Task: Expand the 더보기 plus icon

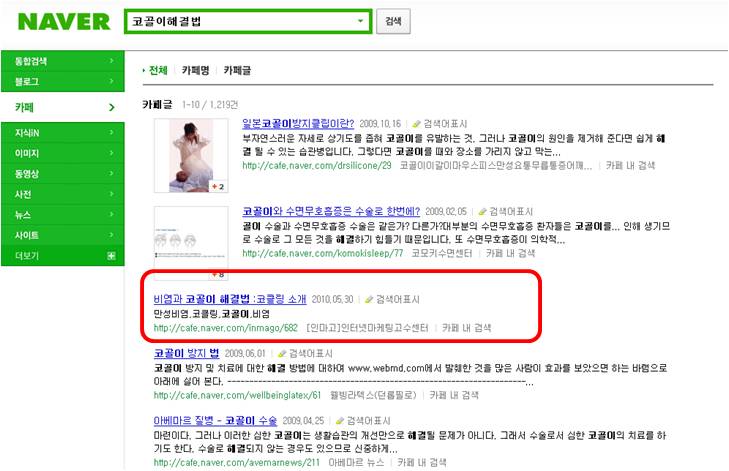Action: click(112, 256)
